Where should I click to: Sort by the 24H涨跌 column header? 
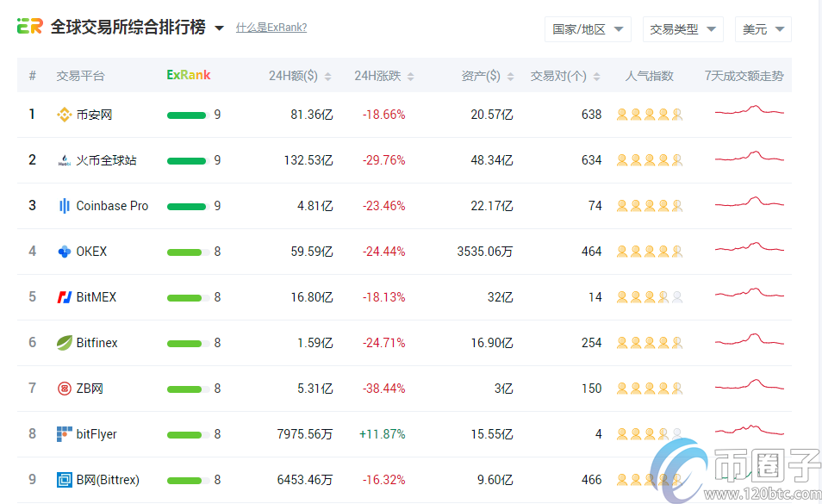383,76
